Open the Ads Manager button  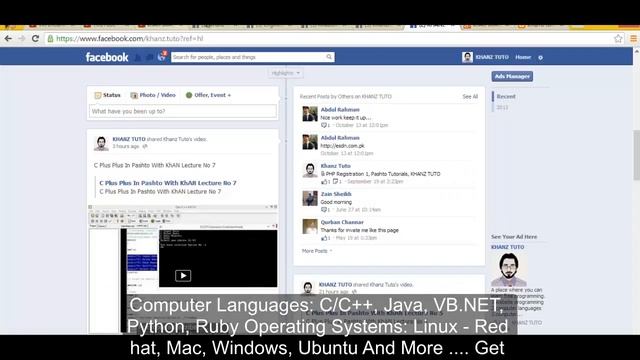512,76
